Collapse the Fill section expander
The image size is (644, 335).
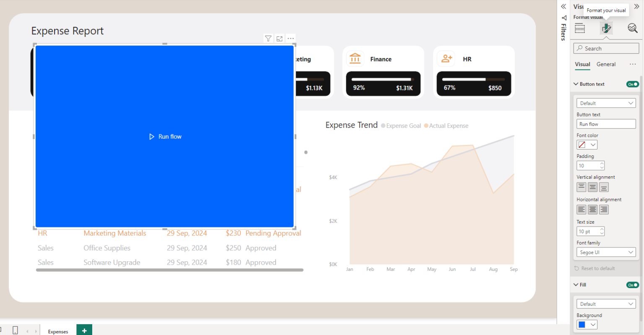point(575,284)
